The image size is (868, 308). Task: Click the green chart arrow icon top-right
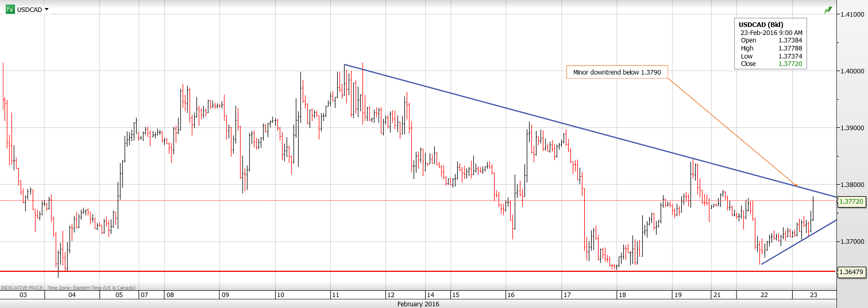click(x=827, y=10)
